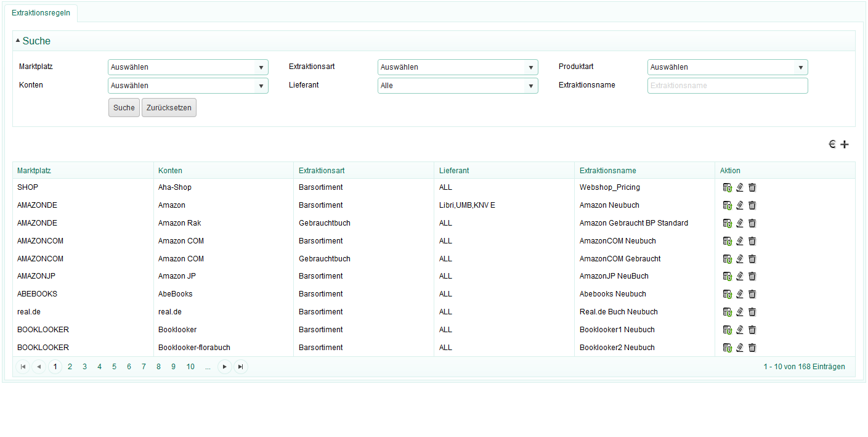868x437 pixels.
Task: Open the Konten dropdown in the search form
Action: tap(188, 86)
